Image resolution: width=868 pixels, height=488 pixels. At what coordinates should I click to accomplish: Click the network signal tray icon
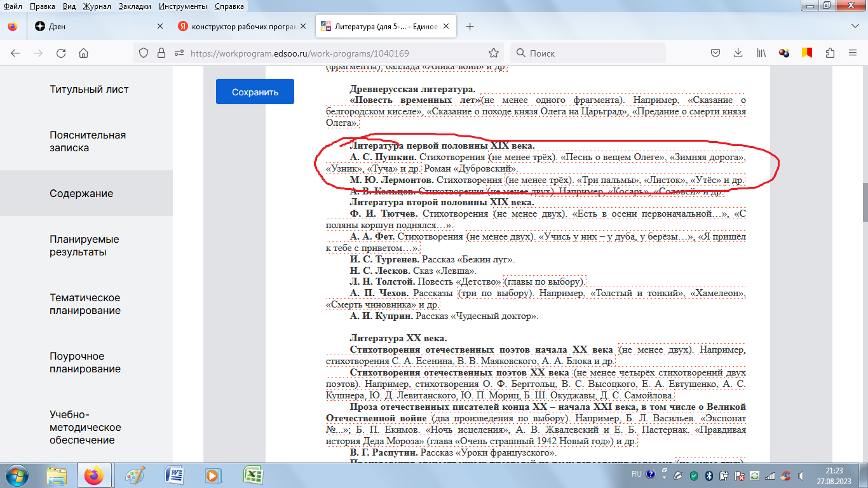[770, 475]
